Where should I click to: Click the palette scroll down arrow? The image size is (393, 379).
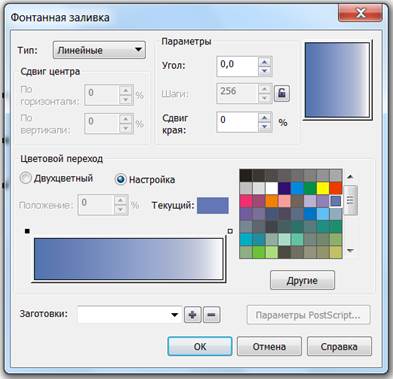[350, 251]
